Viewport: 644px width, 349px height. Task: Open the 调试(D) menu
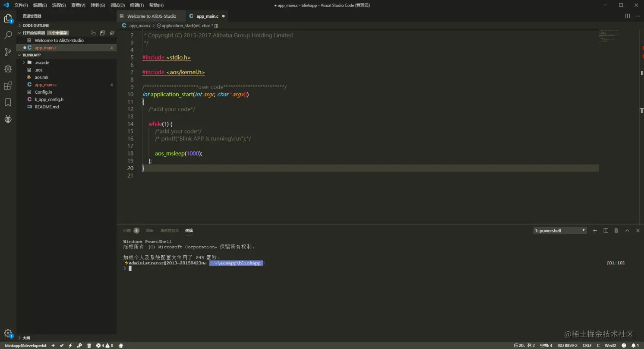117,5
